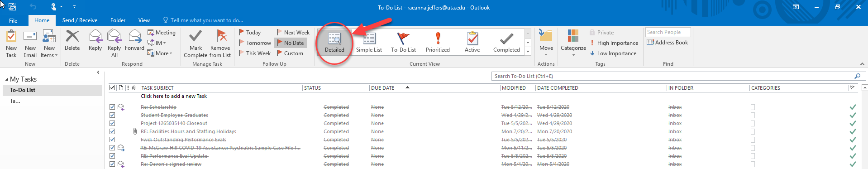Select the Home tab
Viewport: 868px width, 169px height.
pyautogui.click(x=42, y=20)
